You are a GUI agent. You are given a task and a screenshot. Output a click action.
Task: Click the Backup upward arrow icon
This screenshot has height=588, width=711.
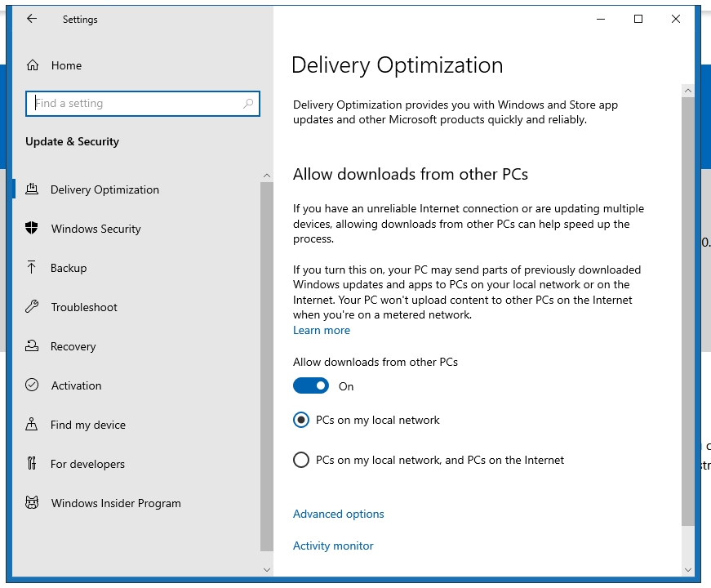tap(31, 268)
